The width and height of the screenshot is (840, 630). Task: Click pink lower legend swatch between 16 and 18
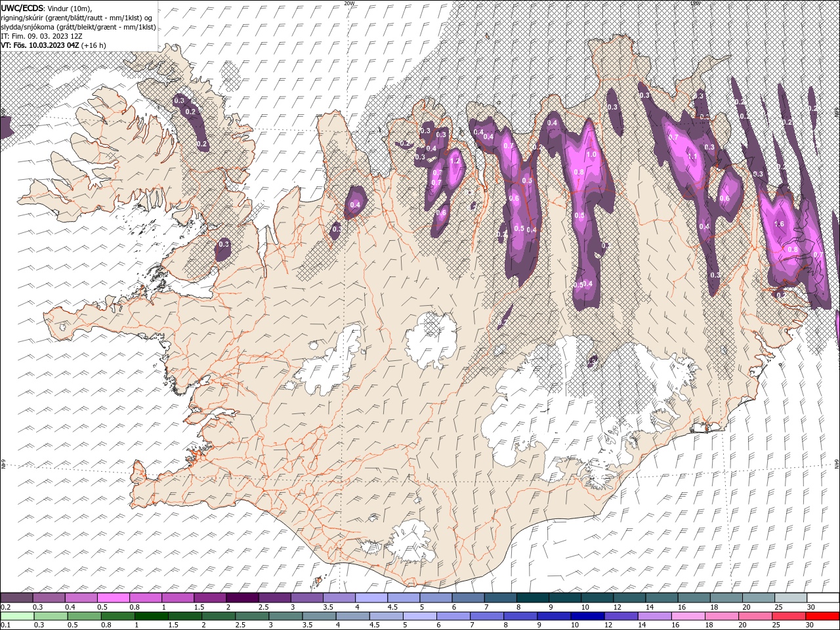coord(687,616)
